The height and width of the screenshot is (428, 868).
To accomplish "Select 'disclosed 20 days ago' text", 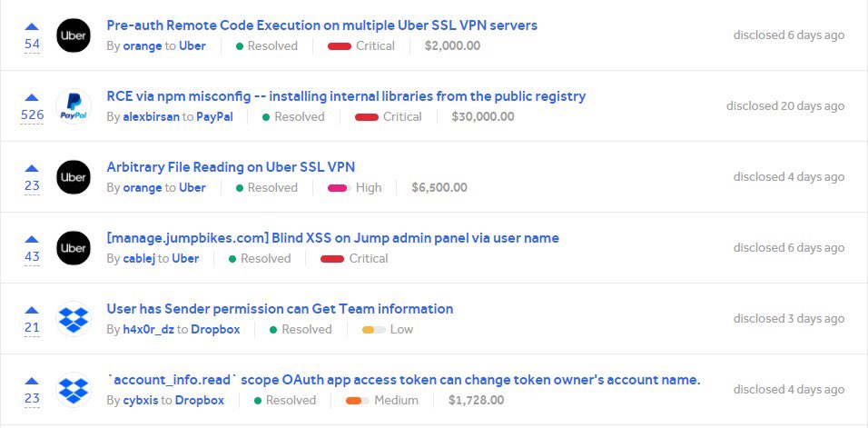I will coord(785,105).
